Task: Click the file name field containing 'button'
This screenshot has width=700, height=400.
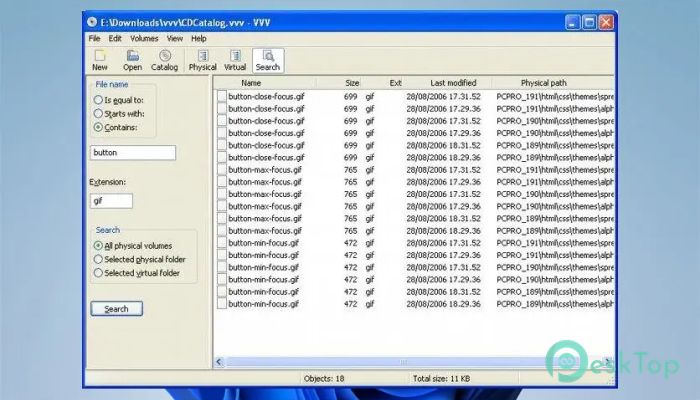Action: [133, 153]
